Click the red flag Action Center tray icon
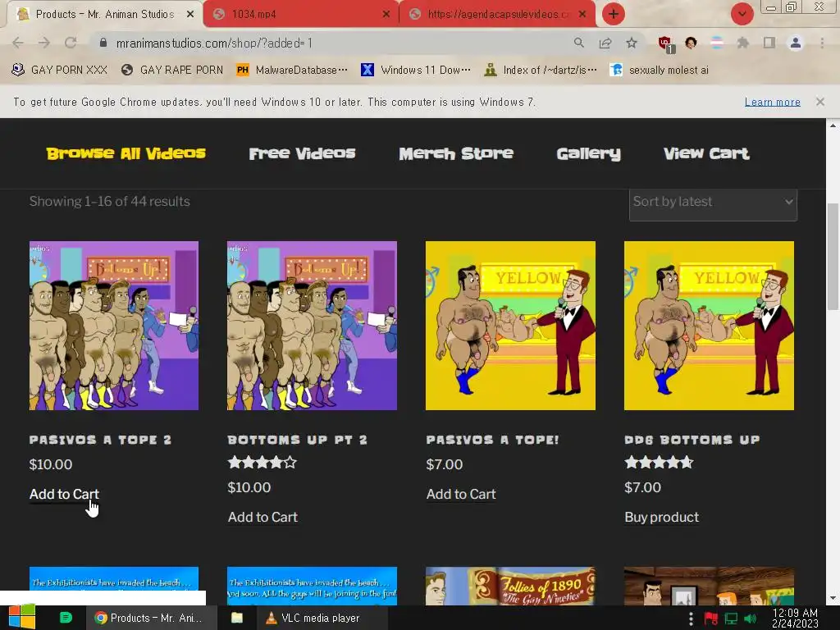 pyautogui.click(x=711, y=619)
